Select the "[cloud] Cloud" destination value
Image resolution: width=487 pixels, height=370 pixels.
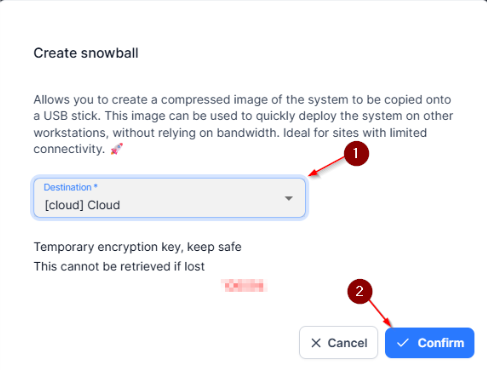82,205
